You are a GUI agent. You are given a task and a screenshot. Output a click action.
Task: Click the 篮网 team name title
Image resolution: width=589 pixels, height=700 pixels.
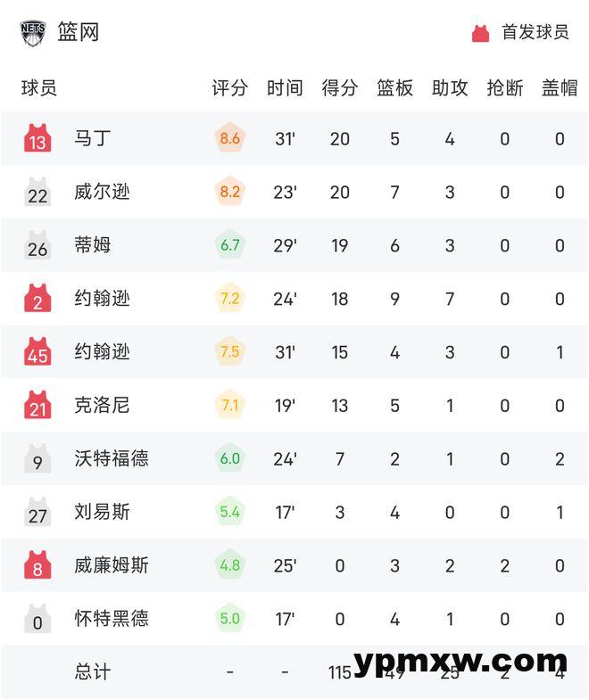coord(79,33)
